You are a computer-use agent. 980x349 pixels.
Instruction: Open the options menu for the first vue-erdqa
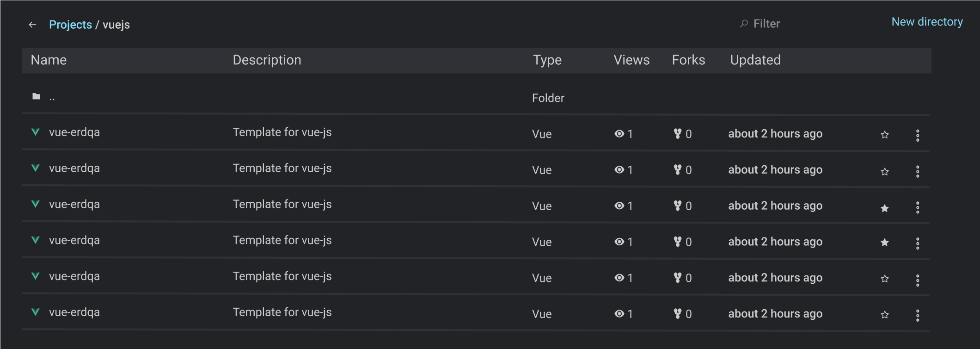(918, 135)
